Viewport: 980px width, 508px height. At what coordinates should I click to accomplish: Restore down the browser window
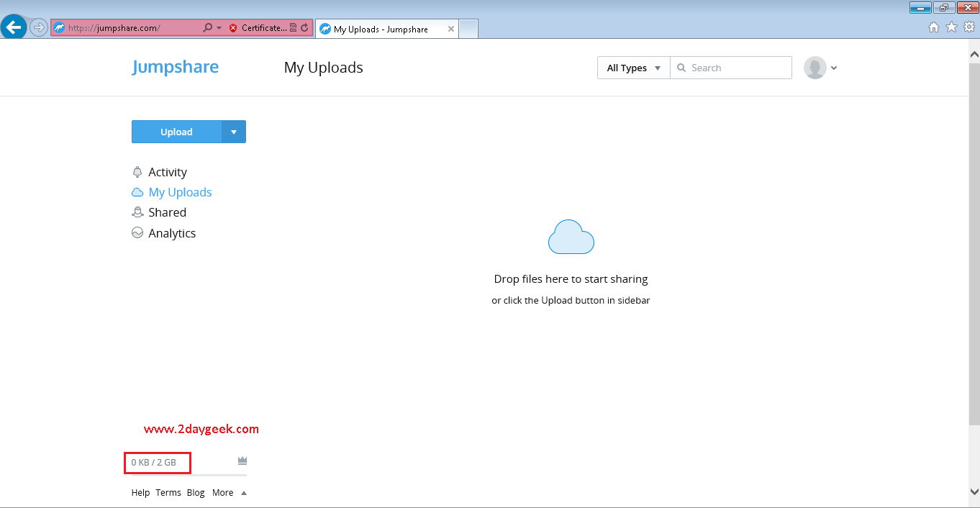pos(943,7)
